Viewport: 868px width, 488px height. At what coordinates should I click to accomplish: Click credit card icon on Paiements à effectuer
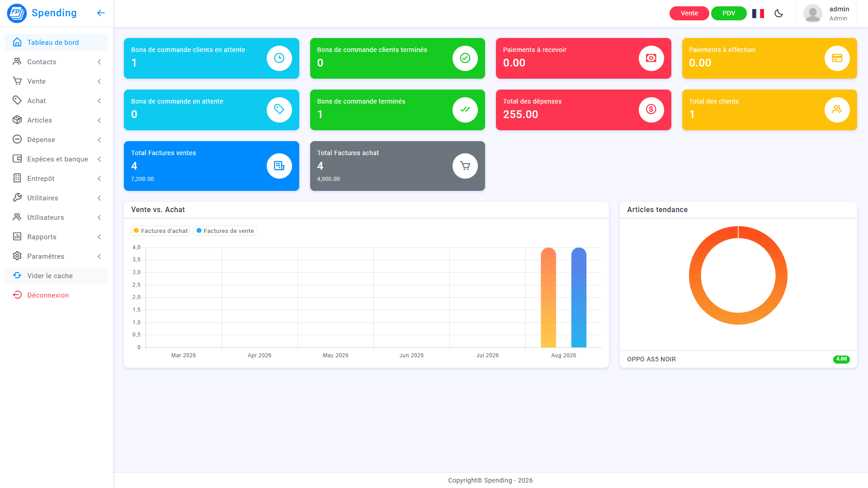[x=837, y=58]
